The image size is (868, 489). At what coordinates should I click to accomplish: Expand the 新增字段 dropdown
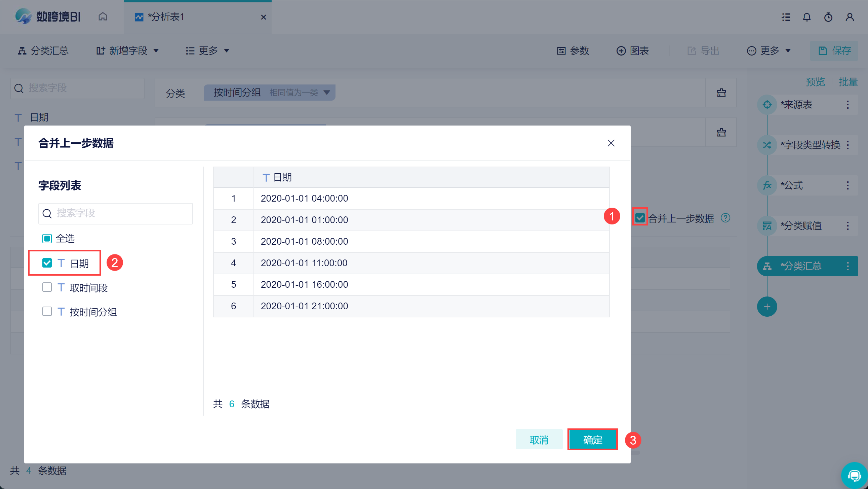[x=127, y=51]
